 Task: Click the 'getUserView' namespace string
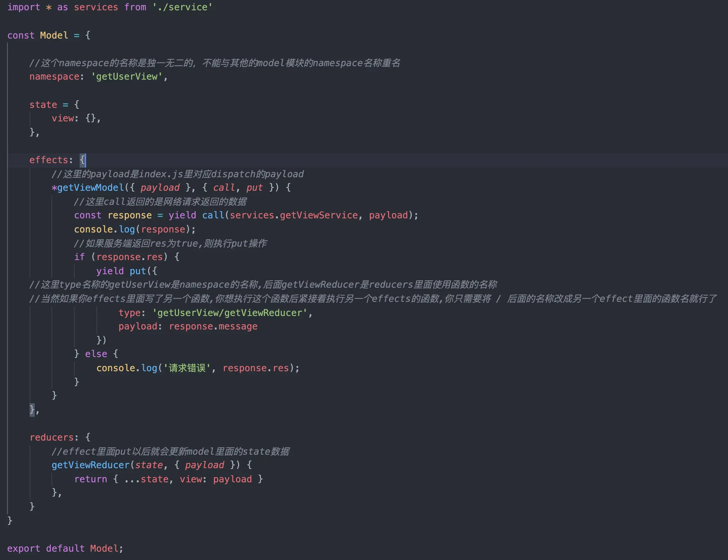127,77
